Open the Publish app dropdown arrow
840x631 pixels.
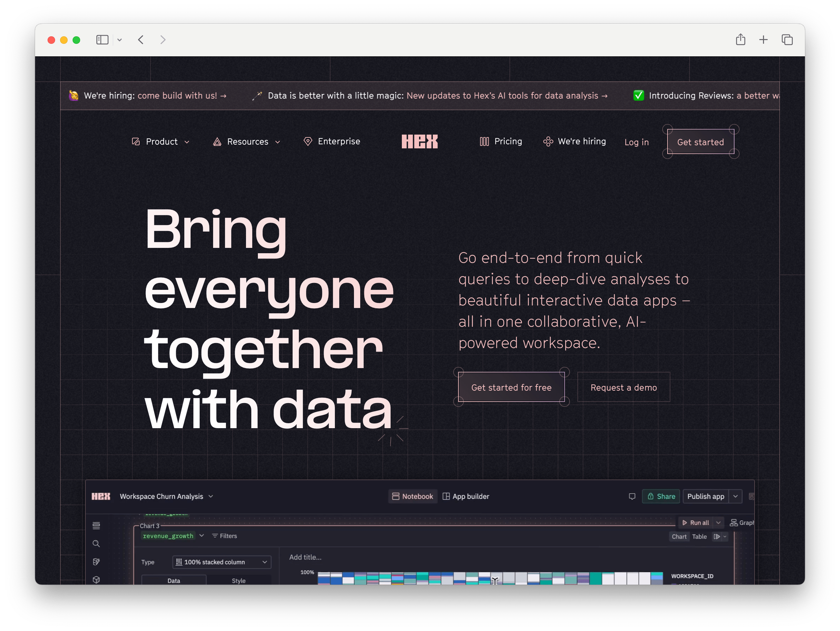tap(735, 496)
